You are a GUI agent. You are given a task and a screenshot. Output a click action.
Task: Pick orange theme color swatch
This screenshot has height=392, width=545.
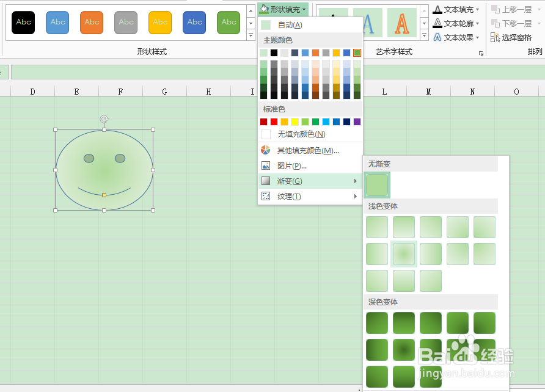click(x=316, y=53)
